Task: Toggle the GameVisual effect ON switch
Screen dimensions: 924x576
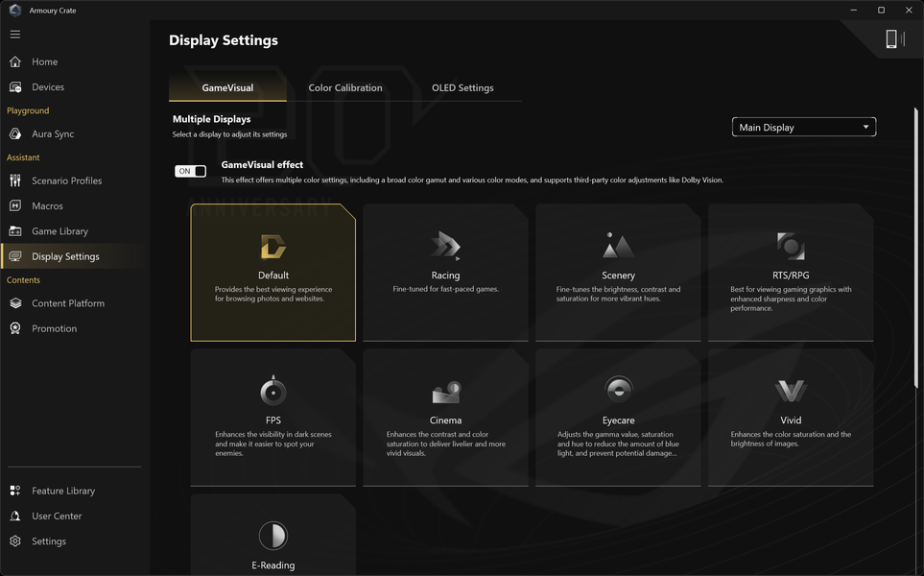Action: pyautogui.click(x=190, y=171)
